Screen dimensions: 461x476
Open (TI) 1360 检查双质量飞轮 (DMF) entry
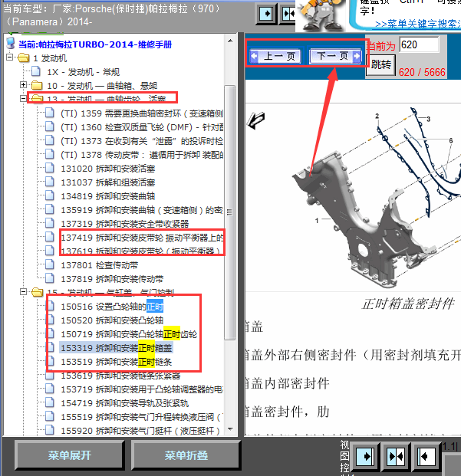coord(142,127)
